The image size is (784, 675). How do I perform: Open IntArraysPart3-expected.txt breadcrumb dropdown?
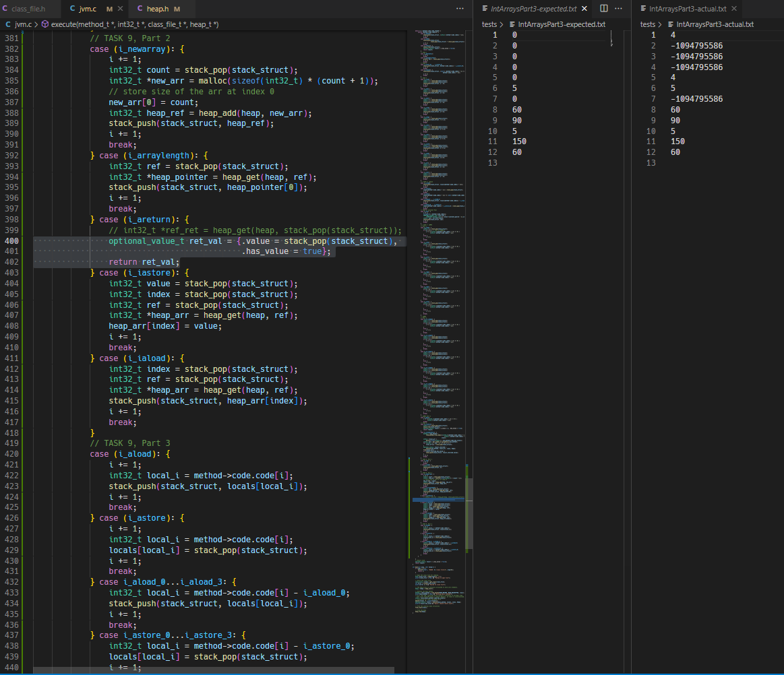pos(561,24)
